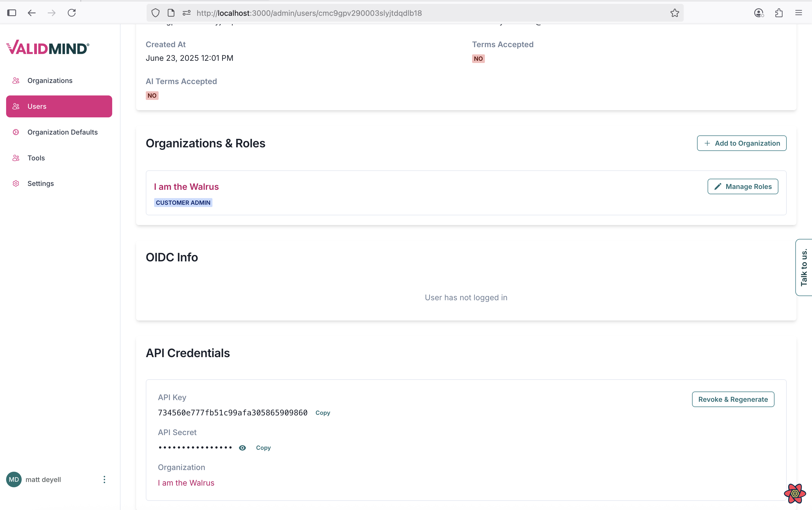Open the React Query devtools flower icon

[795, 494]
